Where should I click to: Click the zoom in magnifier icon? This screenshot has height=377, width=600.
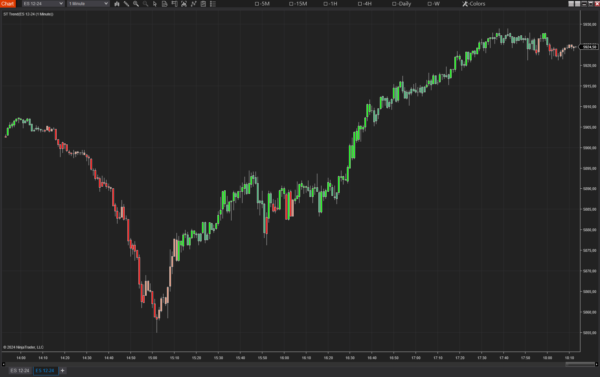pos(136,4)
